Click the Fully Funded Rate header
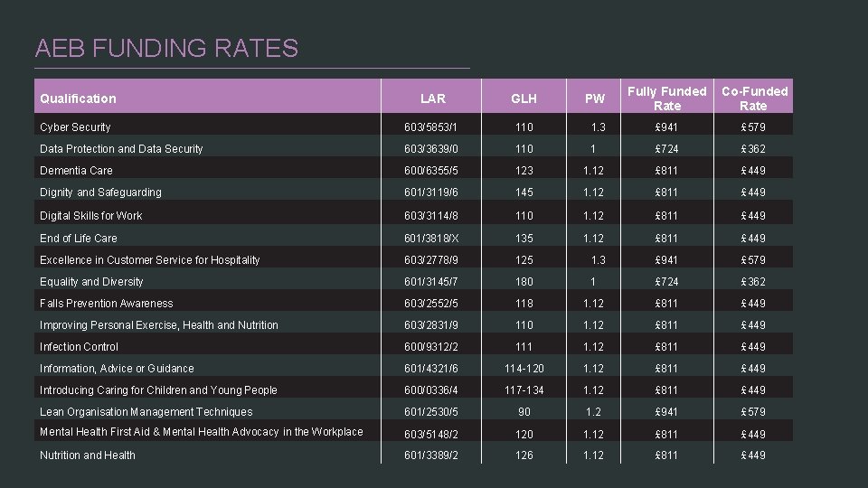 pyautogui.click(x=667, y=99)
